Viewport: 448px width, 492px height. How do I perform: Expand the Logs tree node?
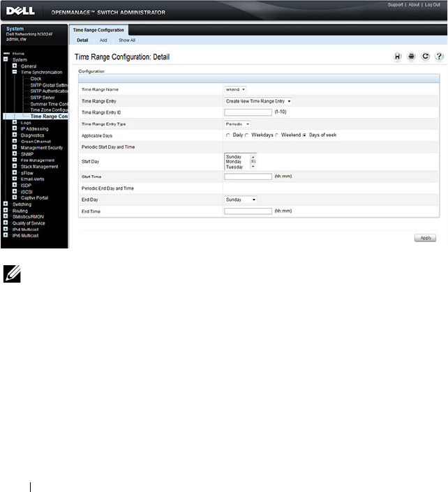[x=15, y=122]
